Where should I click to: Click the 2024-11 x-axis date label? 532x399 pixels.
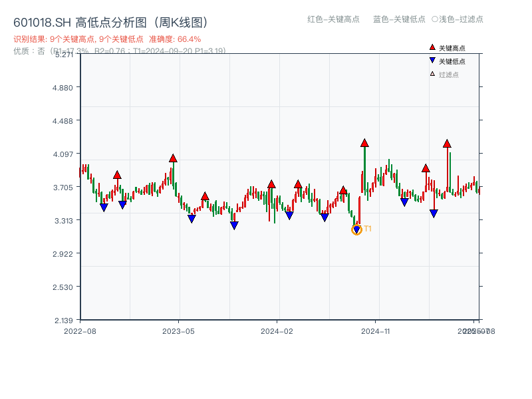(x=376, y=331)
